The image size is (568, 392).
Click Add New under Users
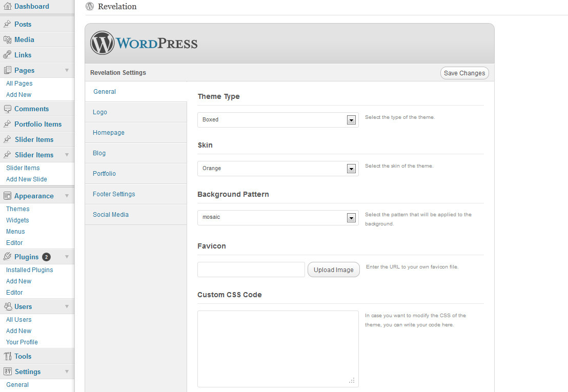tap(19, 331)
